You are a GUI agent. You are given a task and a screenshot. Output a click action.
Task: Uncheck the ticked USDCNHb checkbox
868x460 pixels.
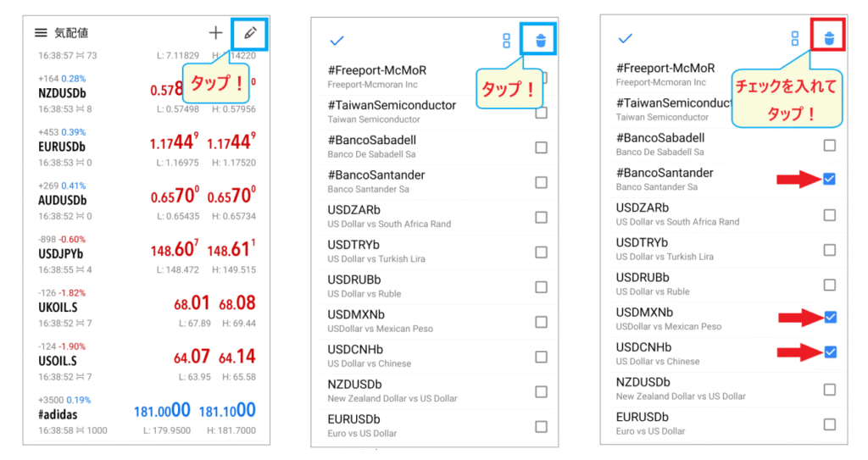click(x=830, y=352)
